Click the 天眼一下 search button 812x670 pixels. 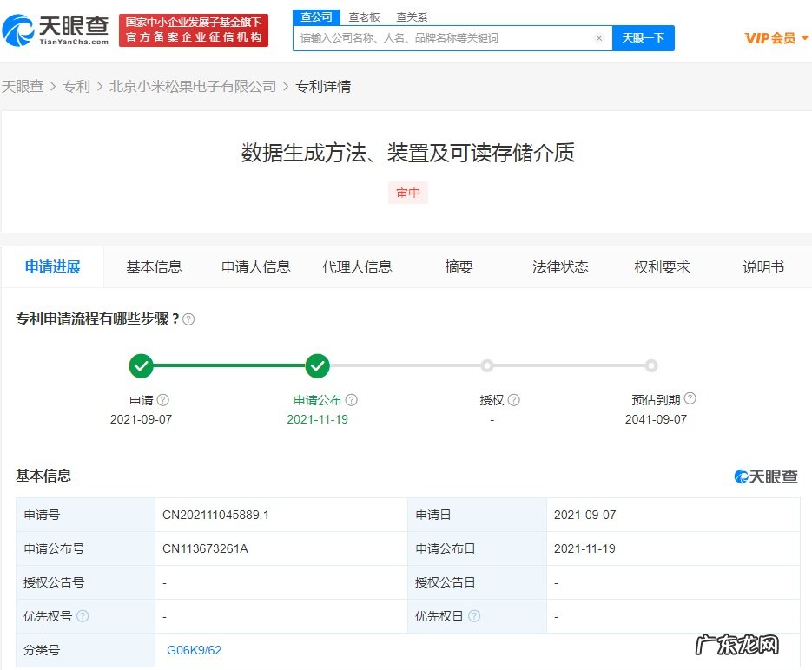point(644,38)
